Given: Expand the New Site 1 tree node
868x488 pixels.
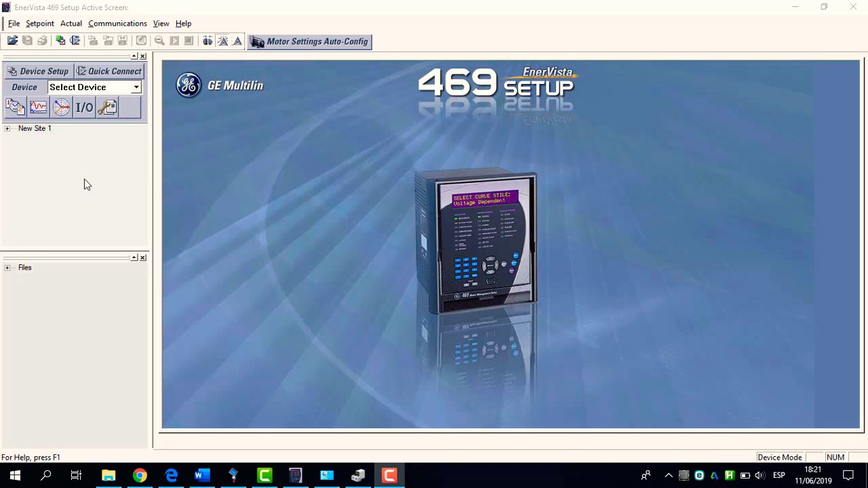Looking at the screenshot, I should (7, 128).
